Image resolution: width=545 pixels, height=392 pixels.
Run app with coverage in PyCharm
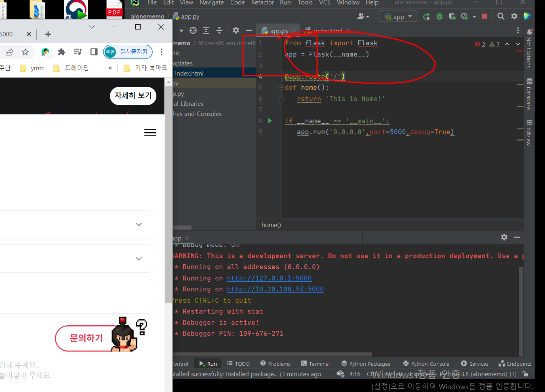point(452,17)
